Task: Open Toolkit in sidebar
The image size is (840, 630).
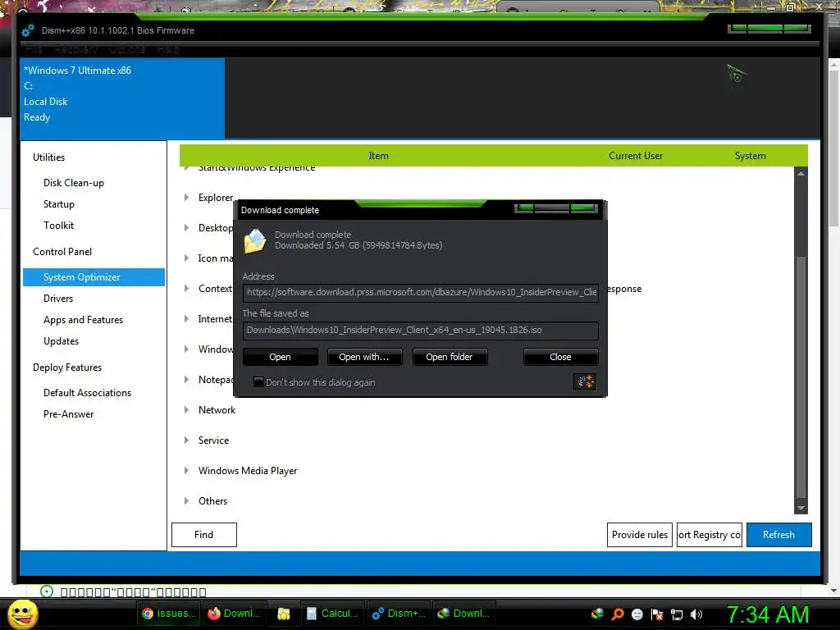Action: pos(58,226)
